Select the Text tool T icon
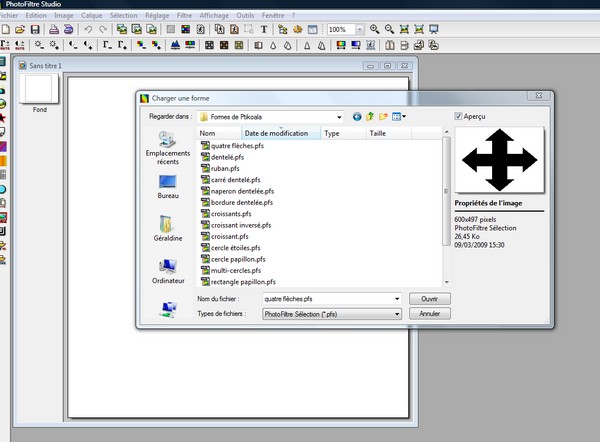The width and height of the screenshot is (600, 442). pos(264,29)
